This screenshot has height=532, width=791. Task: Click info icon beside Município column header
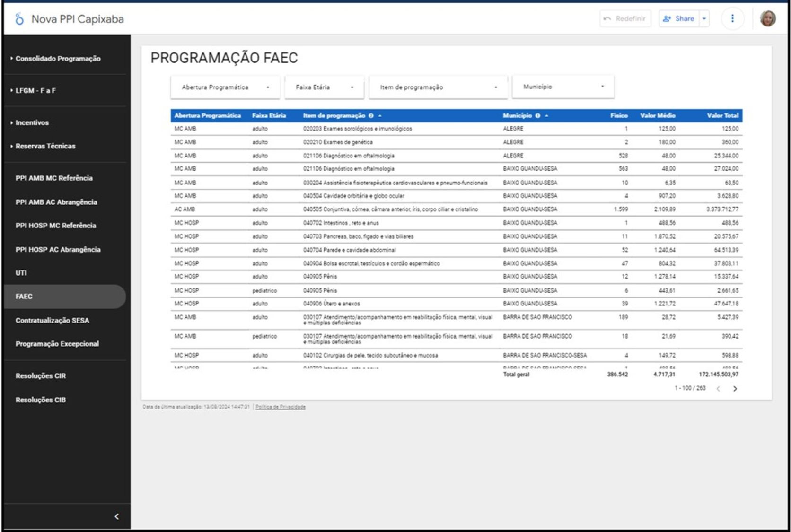pos(538,116)
